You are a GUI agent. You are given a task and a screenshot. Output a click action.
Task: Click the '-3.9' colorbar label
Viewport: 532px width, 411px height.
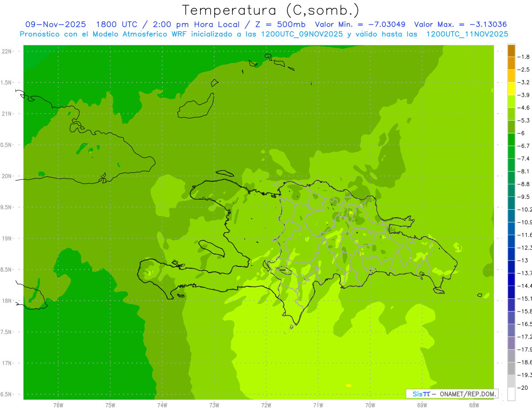[x=524, y=95]
